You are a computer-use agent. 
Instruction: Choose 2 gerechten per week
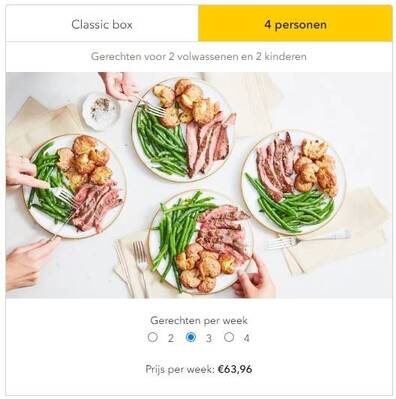click(153, 337)
